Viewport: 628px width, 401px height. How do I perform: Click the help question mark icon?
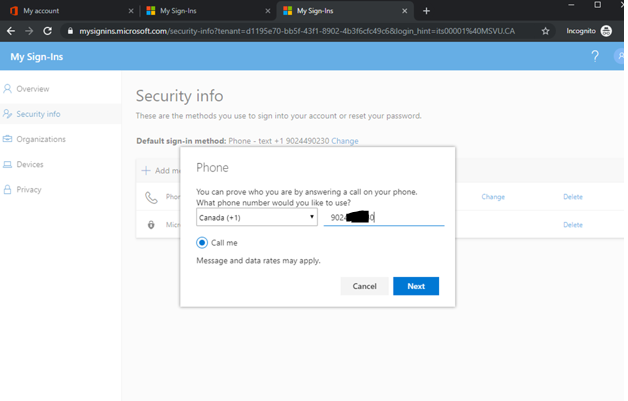(595, 56)
